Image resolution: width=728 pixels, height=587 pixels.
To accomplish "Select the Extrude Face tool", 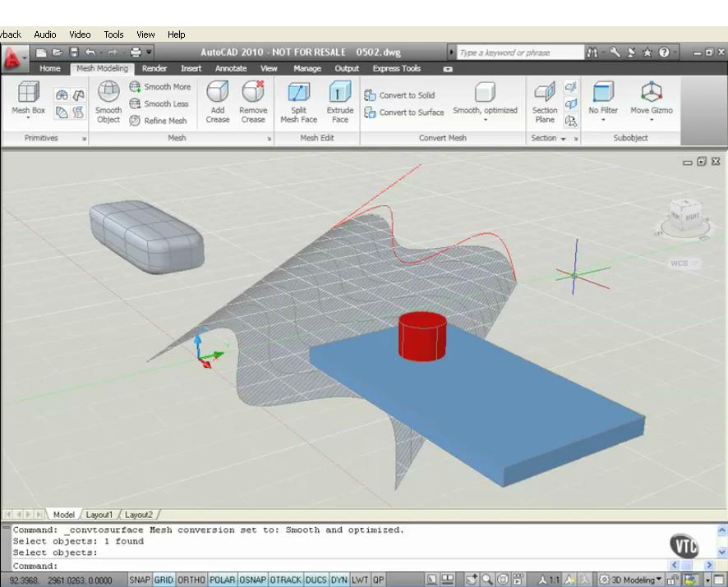I will pyautogui.click(x=340, y=102).
